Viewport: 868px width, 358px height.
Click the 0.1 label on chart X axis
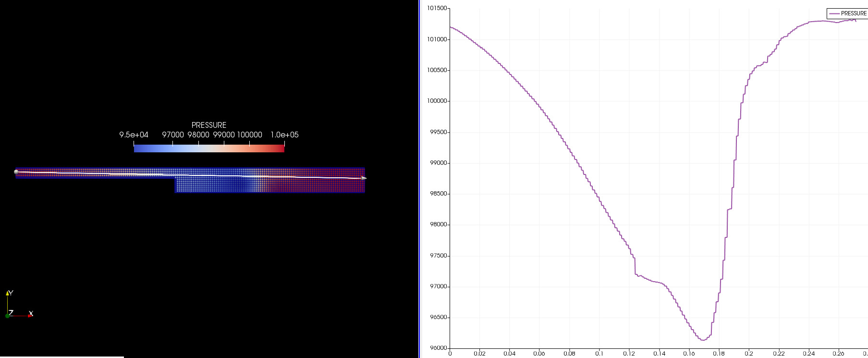[599, 354]
